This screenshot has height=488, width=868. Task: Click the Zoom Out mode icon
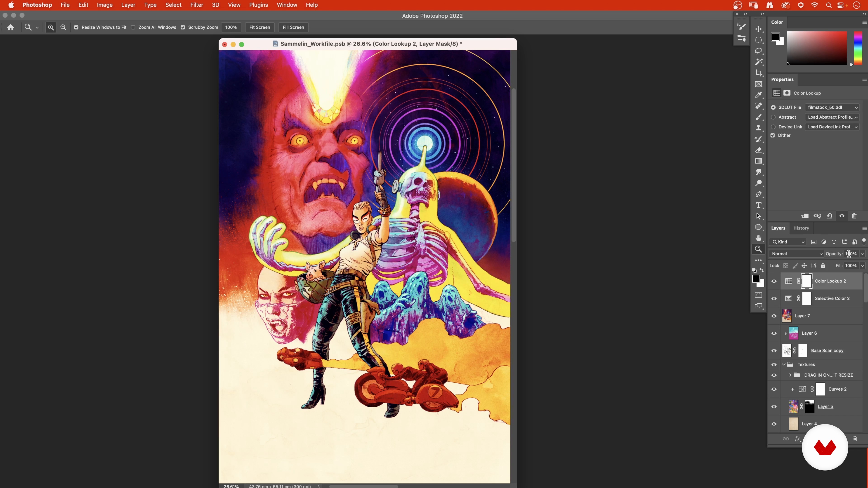pos(63,27)
